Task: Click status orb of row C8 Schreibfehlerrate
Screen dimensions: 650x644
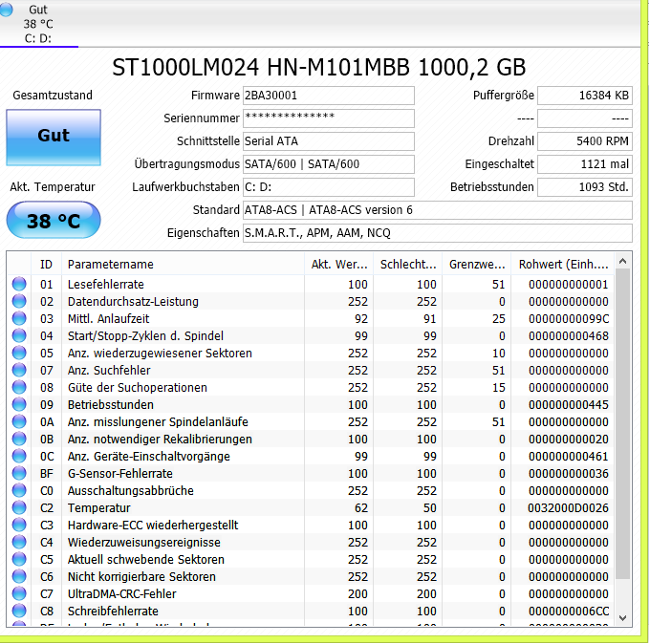Action: (19, 611)
